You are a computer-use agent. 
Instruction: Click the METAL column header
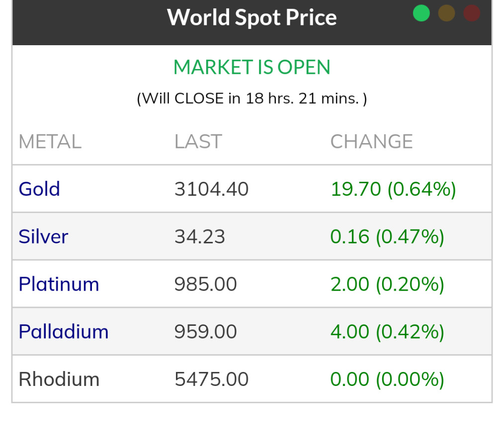click(50, 142)
